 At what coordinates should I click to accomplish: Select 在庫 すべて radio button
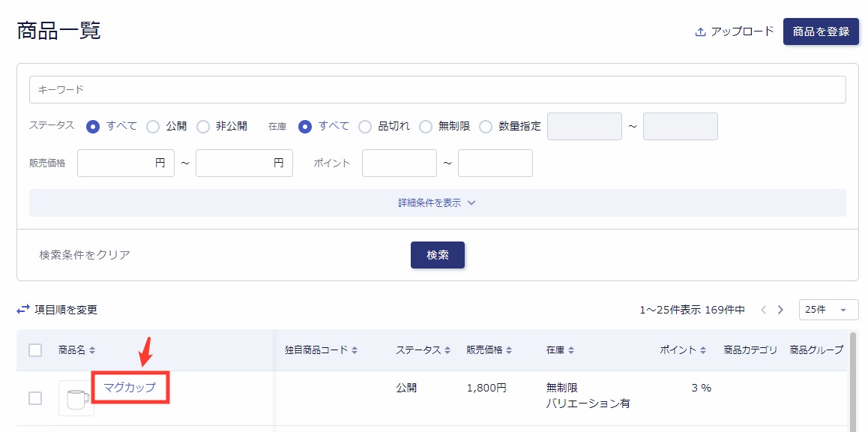tap(305, 127)
